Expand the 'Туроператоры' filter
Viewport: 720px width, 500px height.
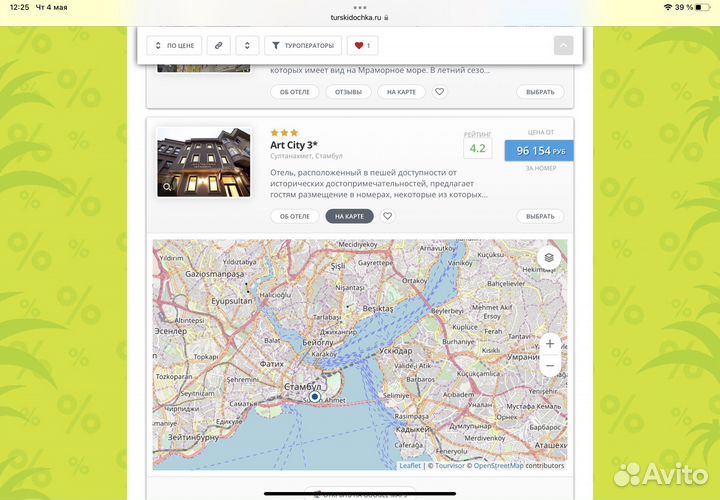302,45
